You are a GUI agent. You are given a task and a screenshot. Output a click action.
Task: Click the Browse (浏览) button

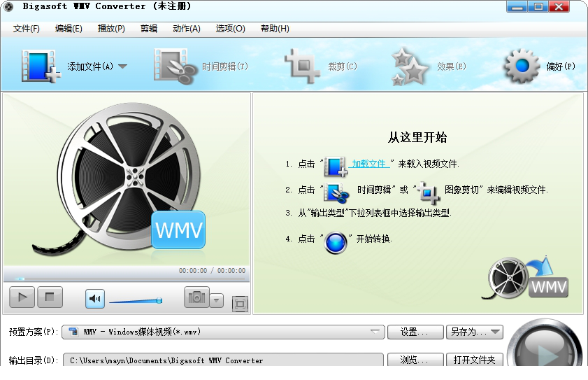coord(415,360)
